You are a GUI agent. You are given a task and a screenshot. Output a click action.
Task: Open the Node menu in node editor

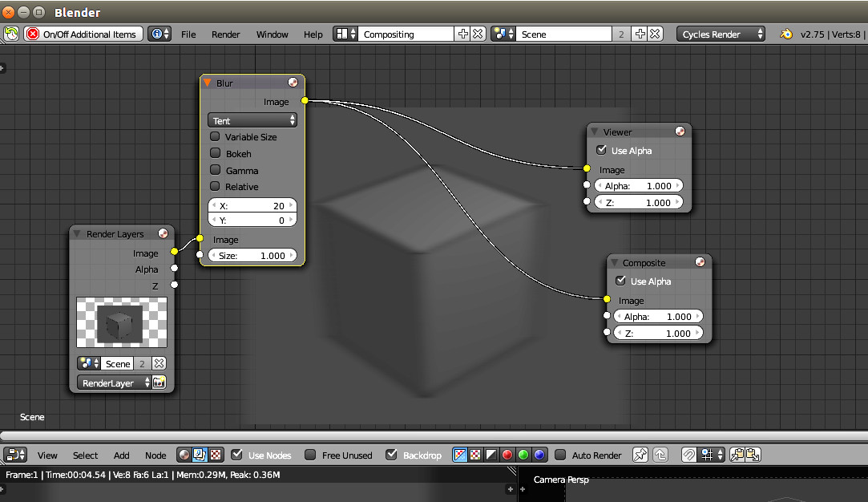click(x=155, y=455)
